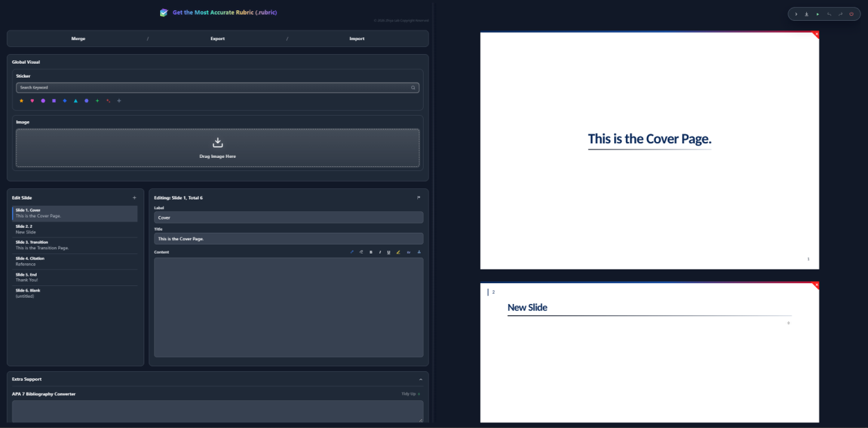The height and width of the screenshot is (428, 868).
Task: Select Slide 1. Cover in slide list
Action: coord(75,213)
